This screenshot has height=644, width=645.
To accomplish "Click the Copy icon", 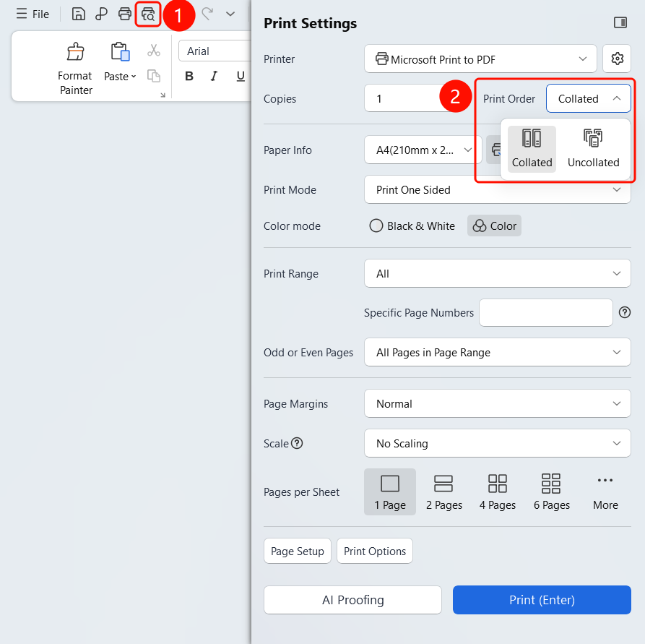I will pos(154,76).
